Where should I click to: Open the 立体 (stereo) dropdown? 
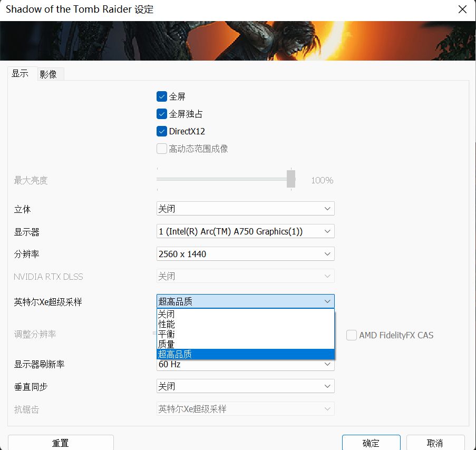pyautogui.click(x=245, y=208)
